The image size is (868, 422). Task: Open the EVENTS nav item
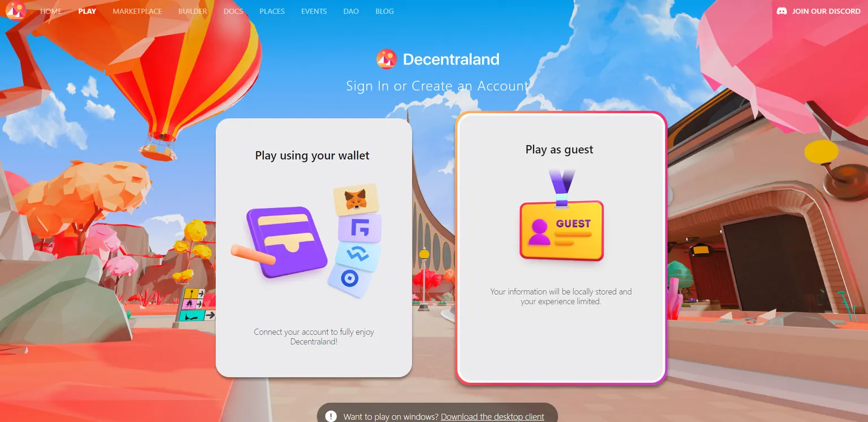pos(314,11)
